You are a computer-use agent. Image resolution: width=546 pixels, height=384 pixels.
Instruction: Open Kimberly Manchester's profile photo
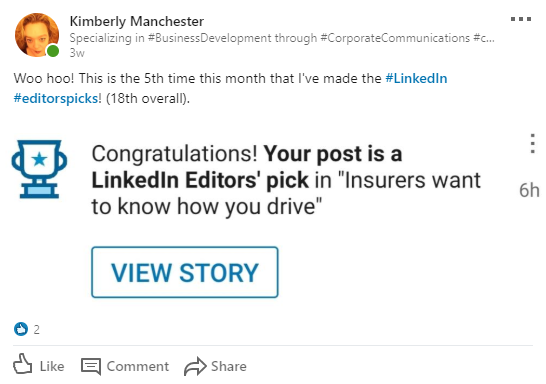pyautogui.click(x=37, y=35)
